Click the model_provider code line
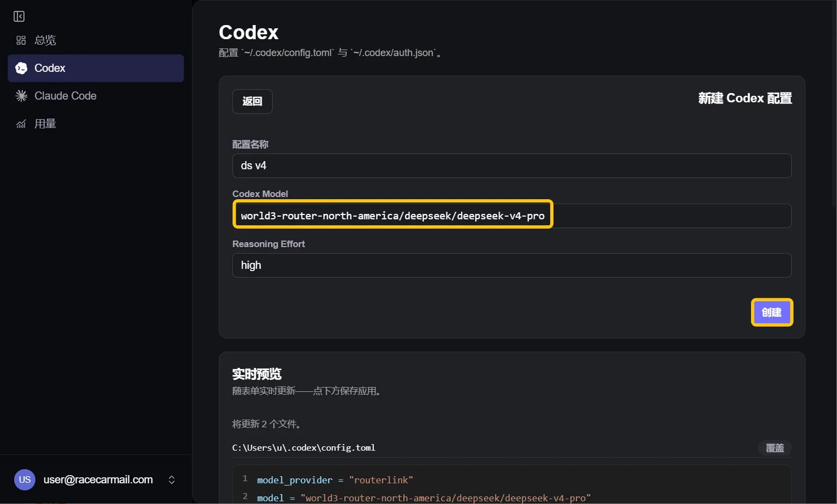 click(x=335, y=480)
